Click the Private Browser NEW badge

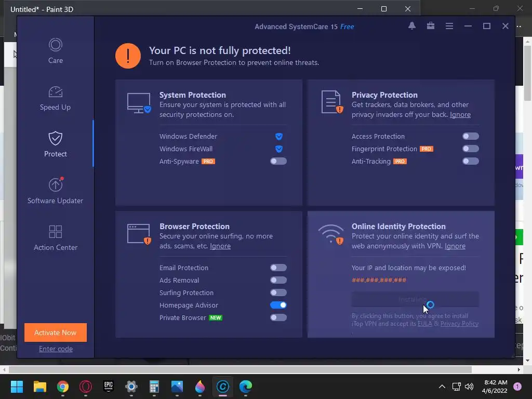[x=216, y=318]
